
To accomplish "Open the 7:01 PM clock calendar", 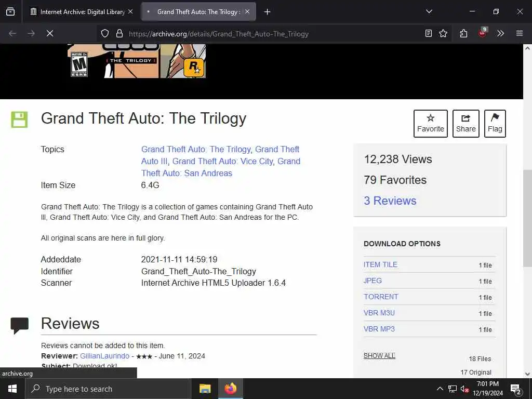I will point(487,389).
